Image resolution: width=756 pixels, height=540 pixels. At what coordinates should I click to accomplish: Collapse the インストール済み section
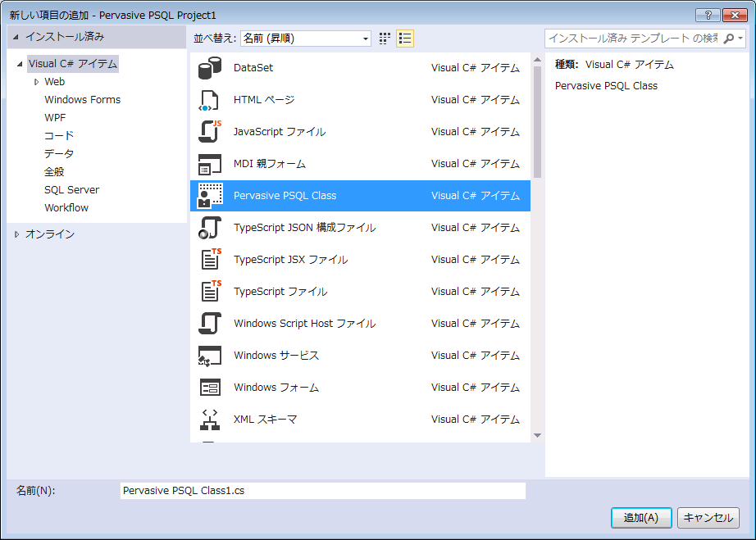tap(16, 37)
